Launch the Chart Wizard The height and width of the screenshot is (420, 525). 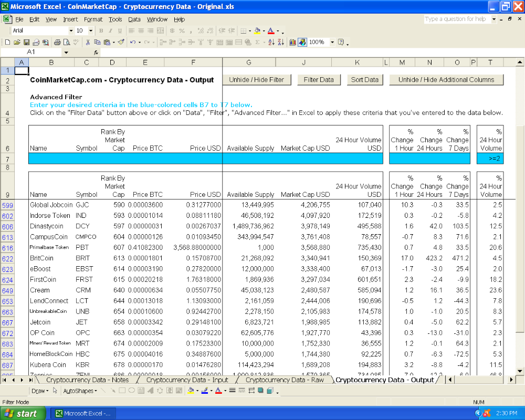click(x=292, y=42)
